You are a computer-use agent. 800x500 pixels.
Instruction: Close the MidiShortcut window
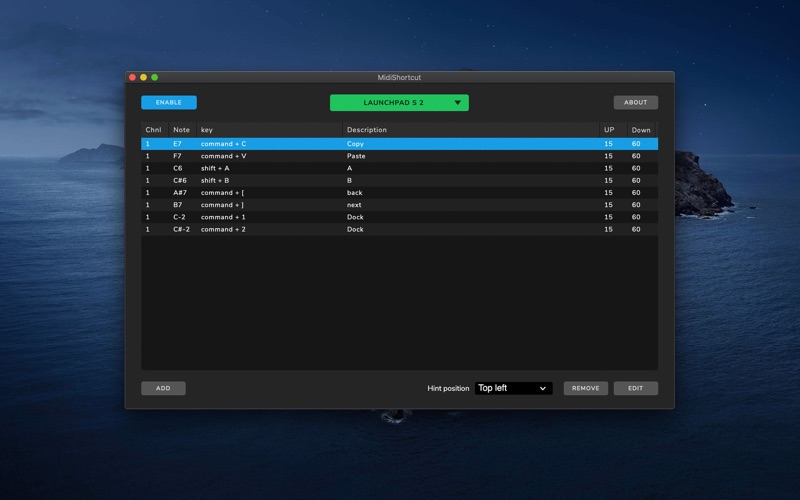[132, 78]
